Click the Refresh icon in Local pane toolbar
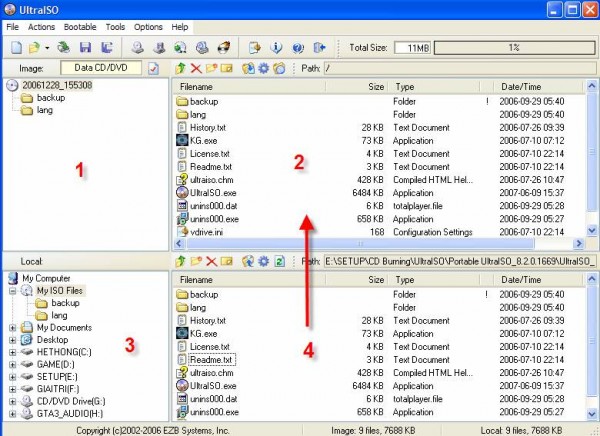The image size is (600, 436). pos(279,261)
